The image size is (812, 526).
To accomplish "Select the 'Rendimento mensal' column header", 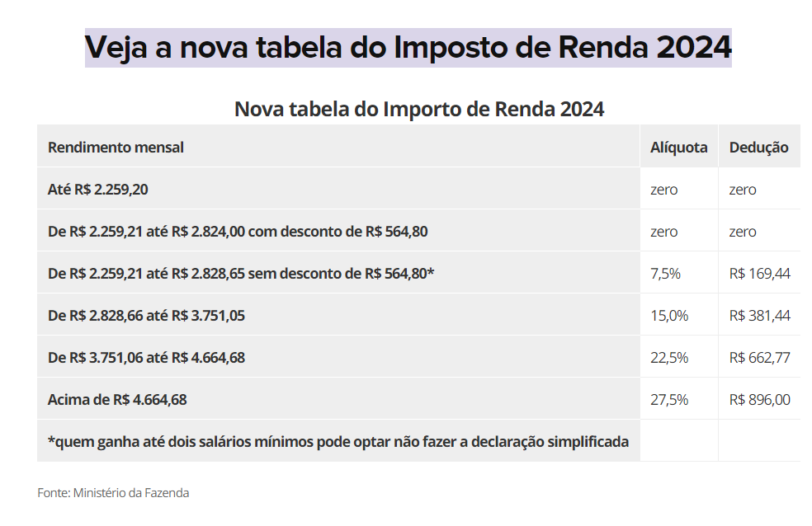I will coord(116,148).
